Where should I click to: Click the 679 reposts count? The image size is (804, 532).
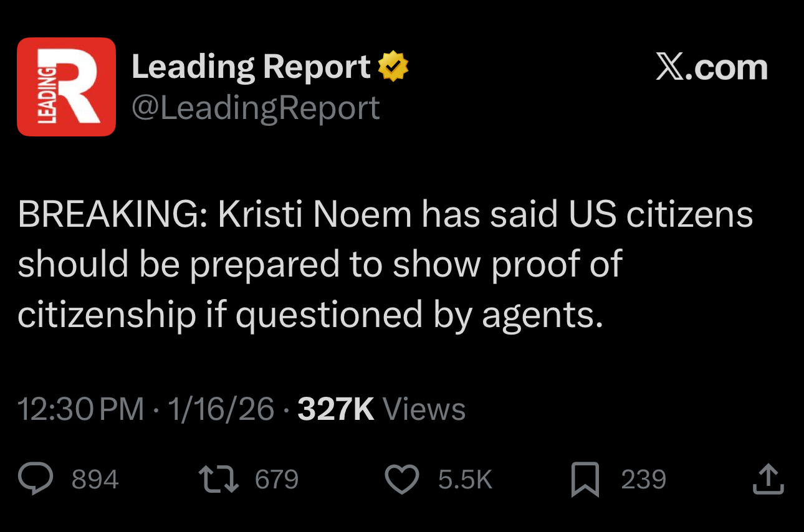pos(277,480)
